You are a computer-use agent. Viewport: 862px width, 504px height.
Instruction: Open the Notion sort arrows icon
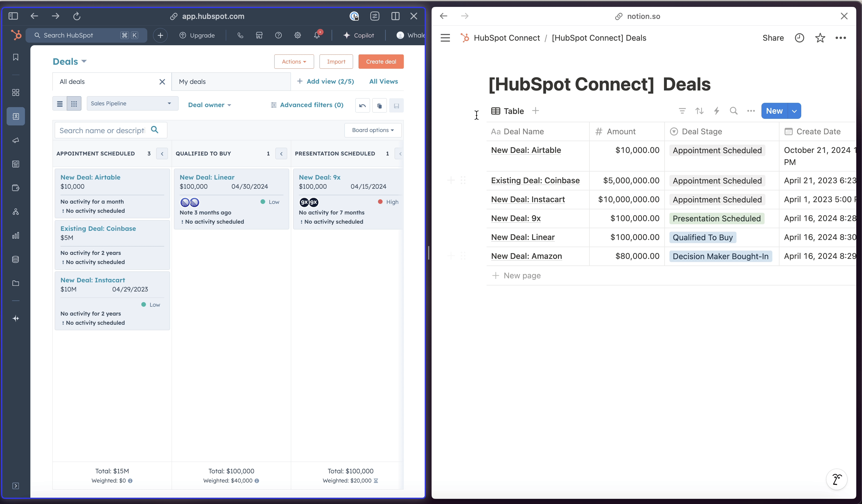coord(699,111)
